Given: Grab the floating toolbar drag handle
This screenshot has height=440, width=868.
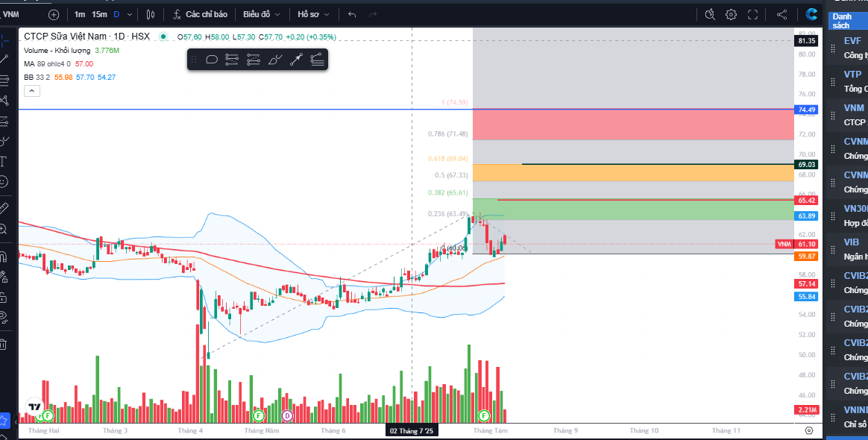Looking at the screenshot, I should tap(194, 59).
